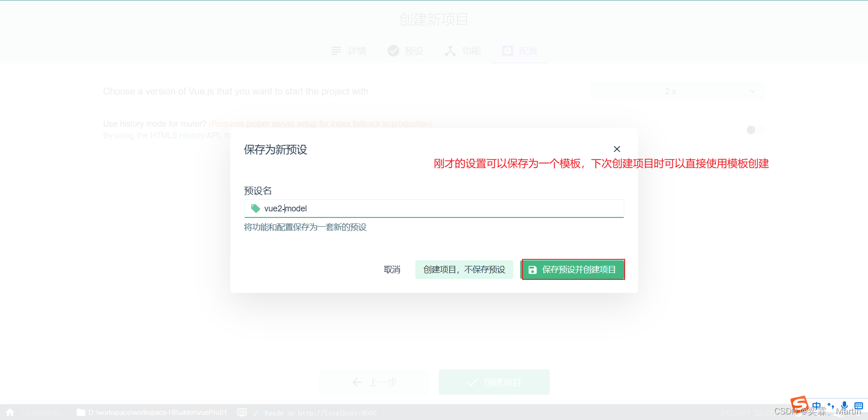Screen dimensions: 868x420
Task: Click the left arrow icon on 上一步
Action: coord(358,382)
